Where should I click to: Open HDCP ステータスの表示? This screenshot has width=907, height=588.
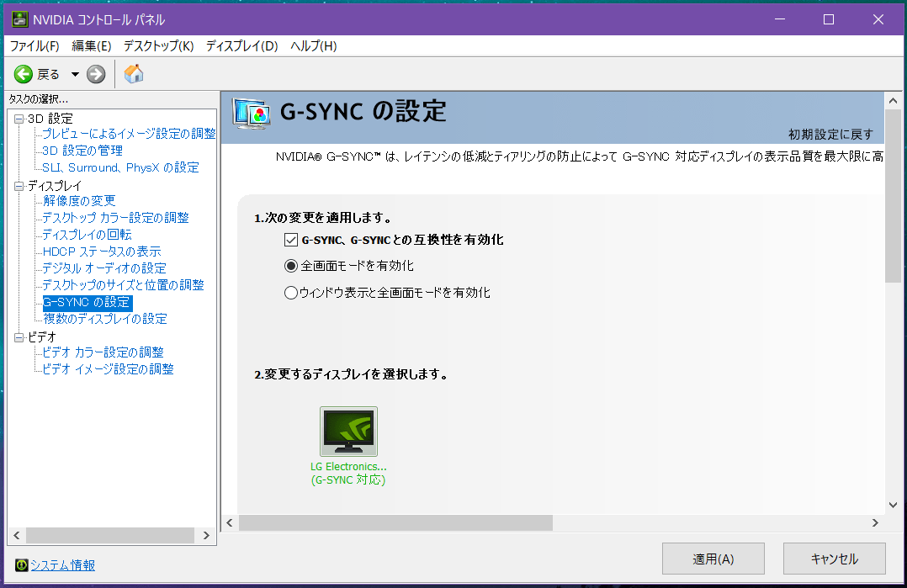(x=102, y=251)
